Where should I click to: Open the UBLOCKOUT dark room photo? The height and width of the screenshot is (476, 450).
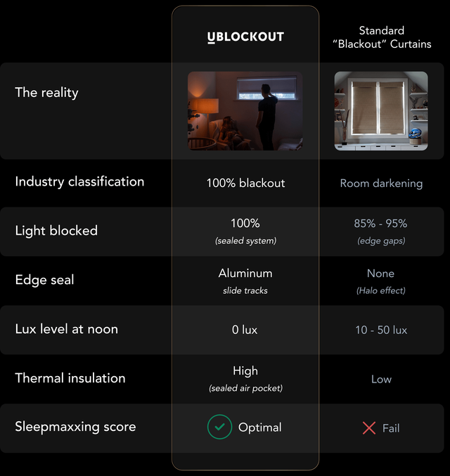point(245,110)
